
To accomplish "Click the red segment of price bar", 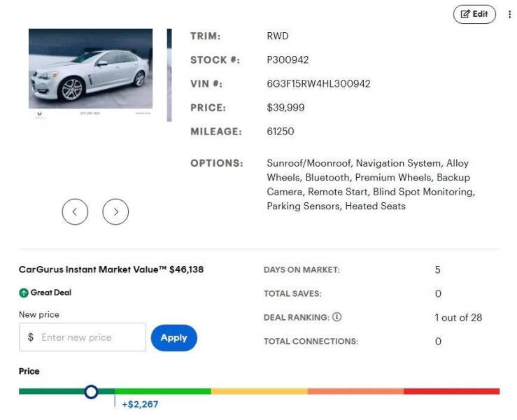I will [x=451, y=391].
